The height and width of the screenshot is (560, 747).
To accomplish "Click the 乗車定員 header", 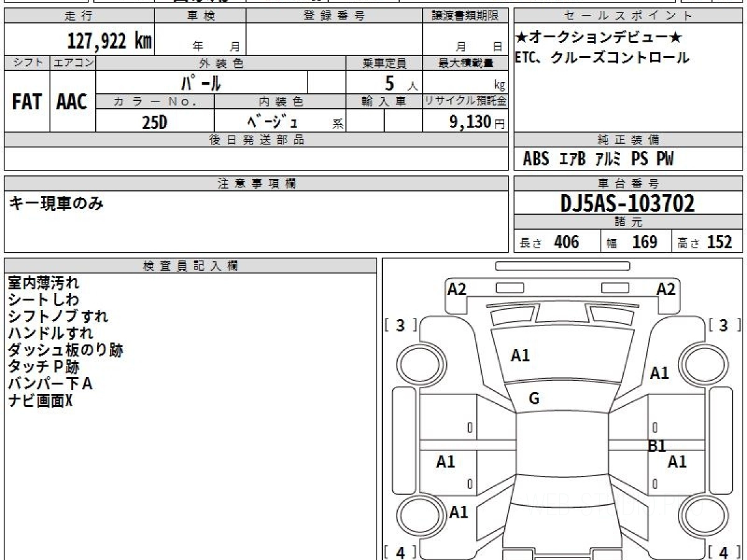I will click(384, 63).
